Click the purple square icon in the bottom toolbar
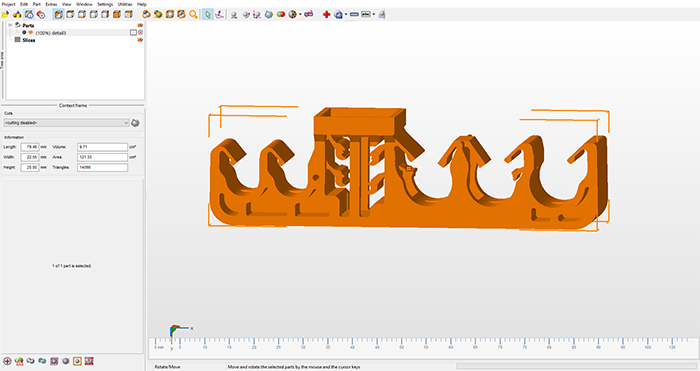The height and width of the screenshot is (371, 700). pos(54,361)
